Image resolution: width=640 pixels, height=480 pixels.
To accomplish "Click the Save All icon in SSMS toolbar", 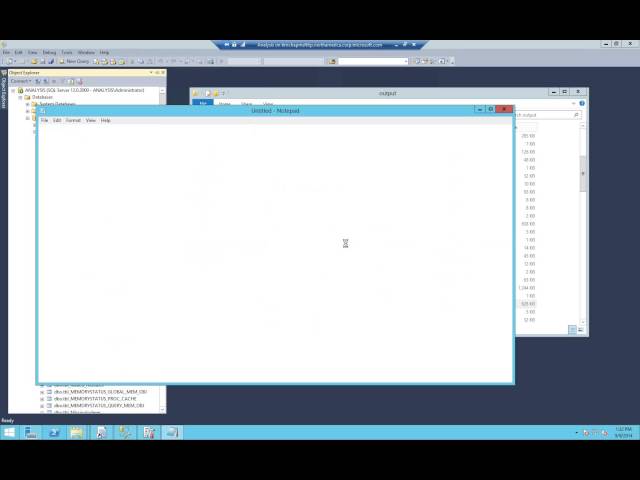I will (x=51, y=61).
